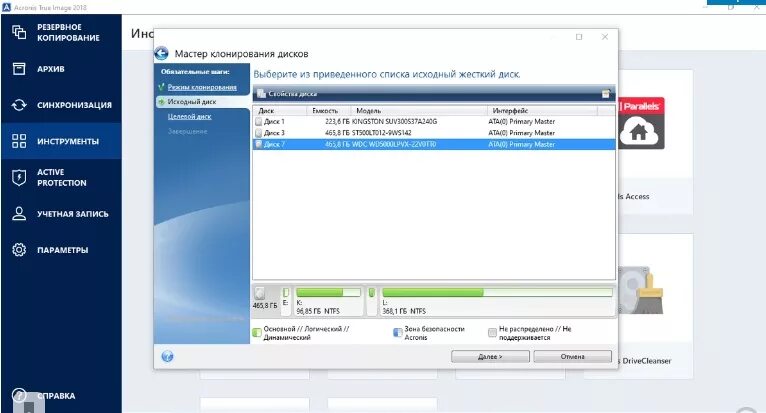Open СИНХРОНИЗАЦИЯ menu item

click(x=74, y=105)
